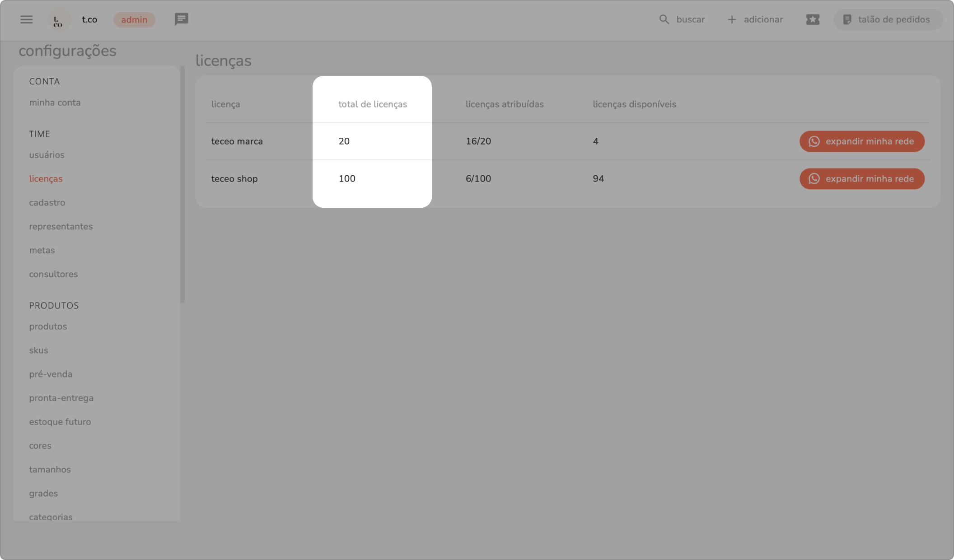
Task: Open the chat messages icon
Action: (x=181, y=19)
